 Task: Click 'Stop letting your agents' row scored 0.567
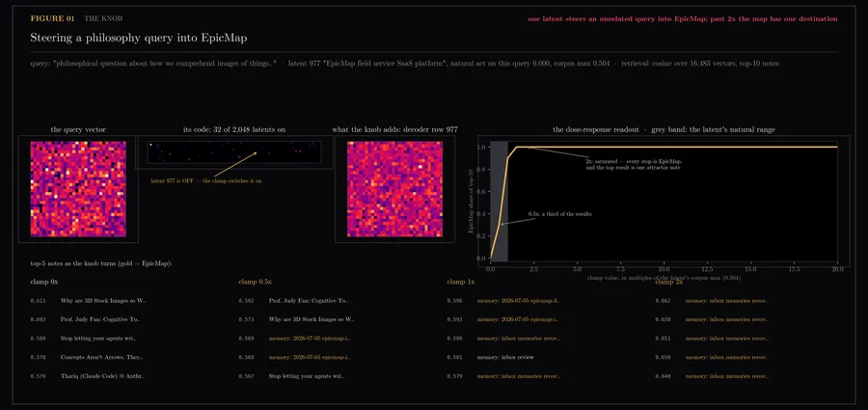[x=307, y=376]
